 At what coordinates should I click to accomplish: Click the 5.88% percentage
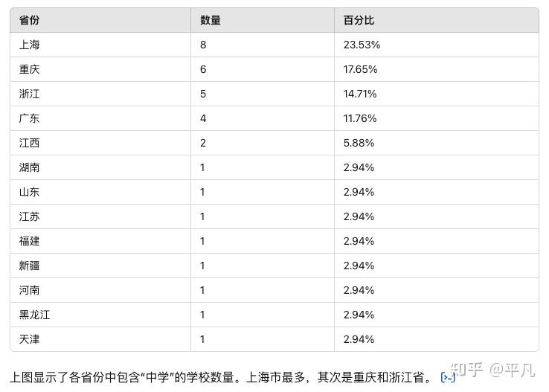coord(359,143)
